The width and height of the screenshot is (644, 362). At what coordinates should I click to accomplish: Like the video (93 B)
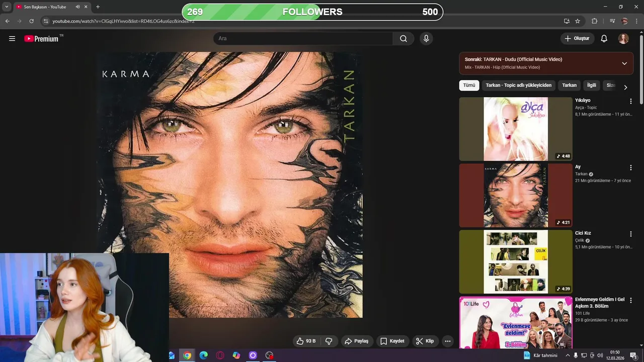(x=306, y=341)
